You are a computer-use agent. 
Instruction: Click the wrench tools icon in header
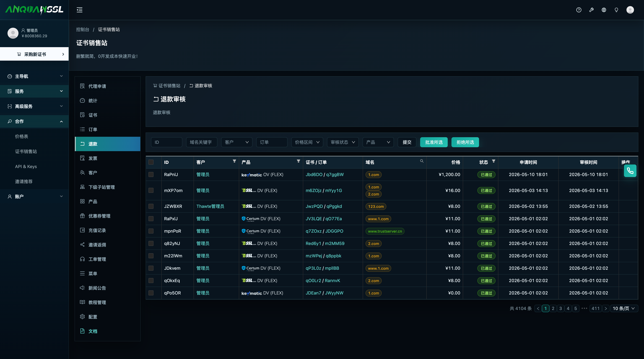tap(591, 10)
